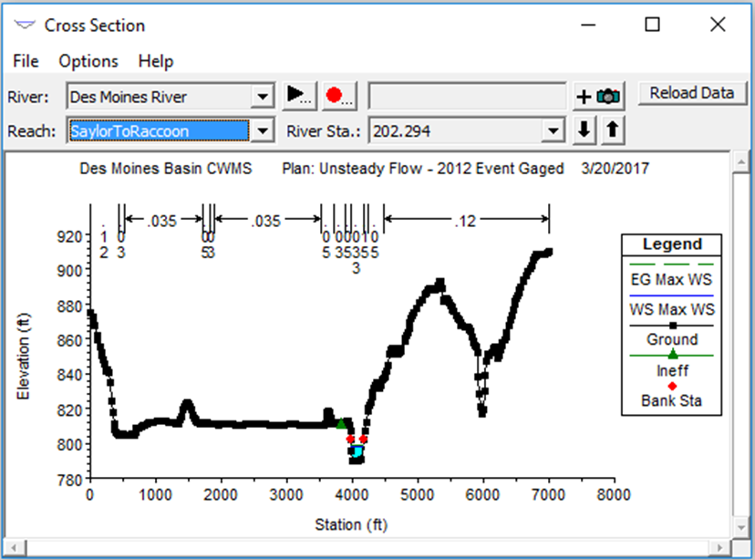Open the River Sta. dropdown
The height and width of the screenshot is (560, 755).
pyautogui.click(x=553, y=130)
